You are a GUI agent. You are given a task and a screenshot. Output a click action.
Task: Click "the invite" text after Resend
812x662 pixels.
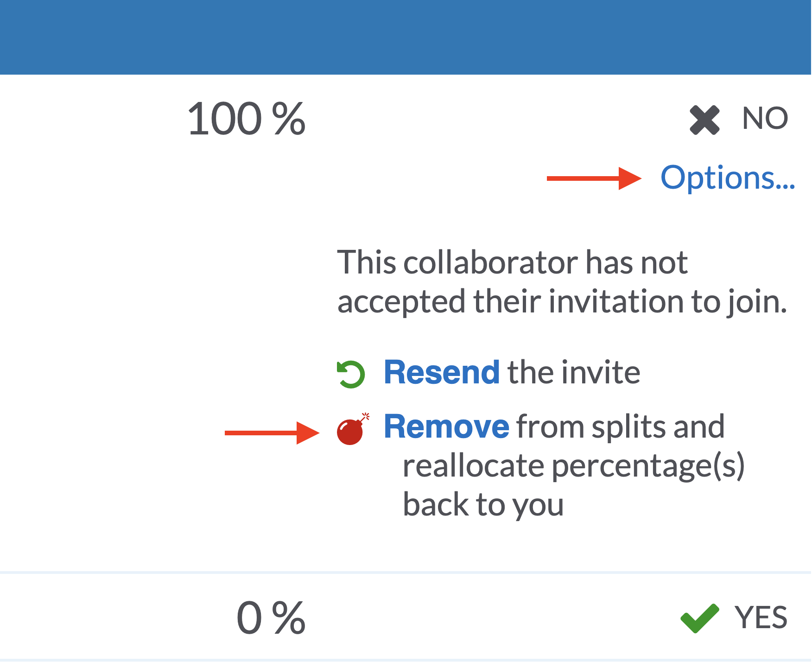point(574,373)
